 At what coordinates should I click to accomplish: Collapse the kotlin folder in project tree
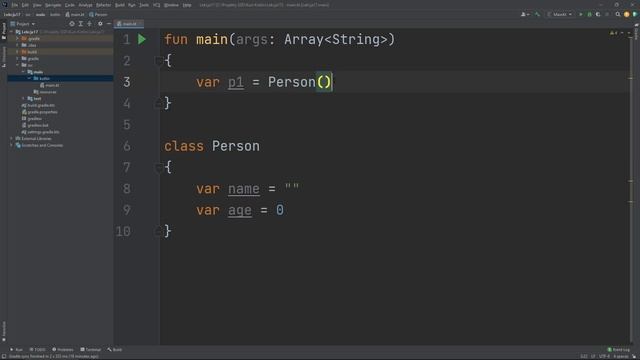point(29,78)
